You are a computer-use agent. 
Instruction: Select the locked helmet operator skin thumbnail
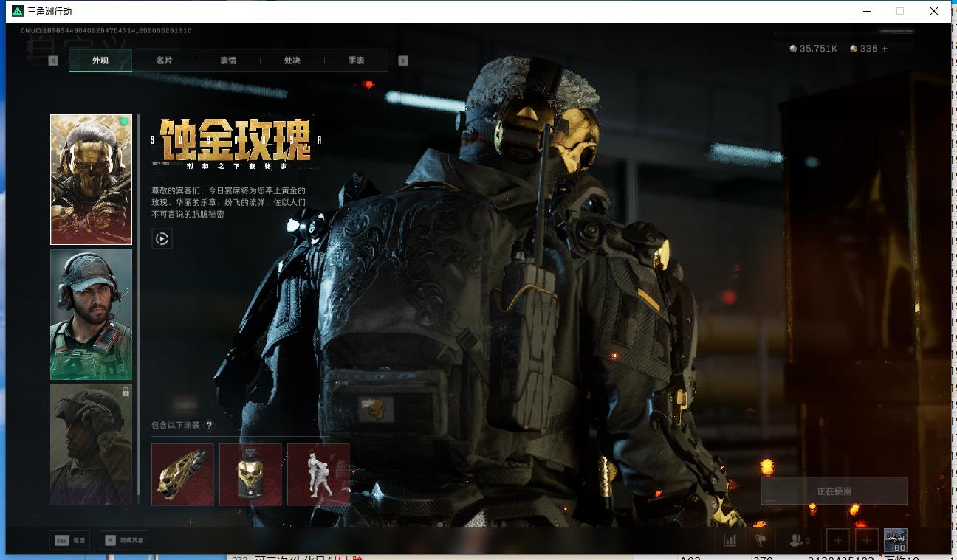point(91,444)
